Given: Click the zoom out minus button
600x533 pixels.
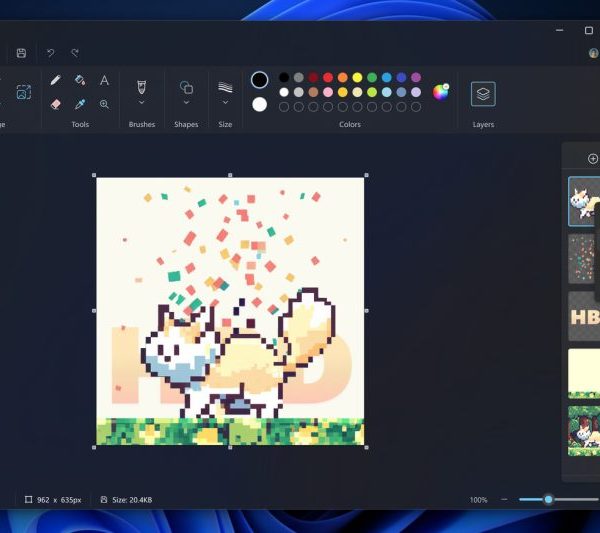Looking at the screenshot, I should pos(504,499).
